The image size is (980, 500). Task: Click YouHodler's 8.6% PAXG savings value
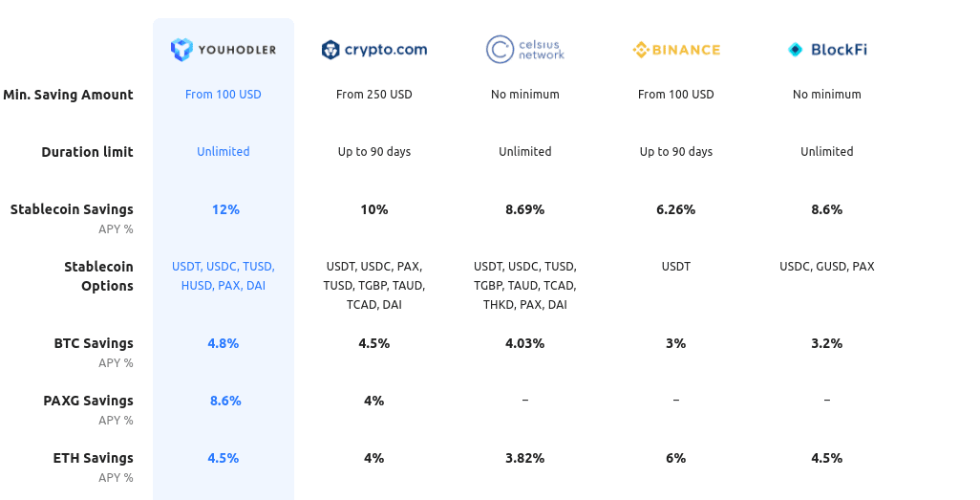point(225,401)
